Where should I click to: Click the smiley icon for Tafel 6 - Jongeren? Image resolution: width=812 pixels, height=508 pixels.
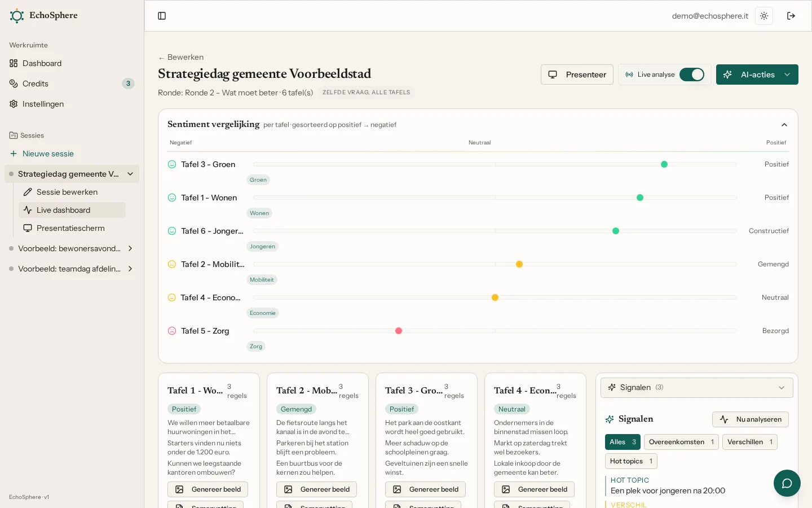pyautogui.click(x=172, y=231)
